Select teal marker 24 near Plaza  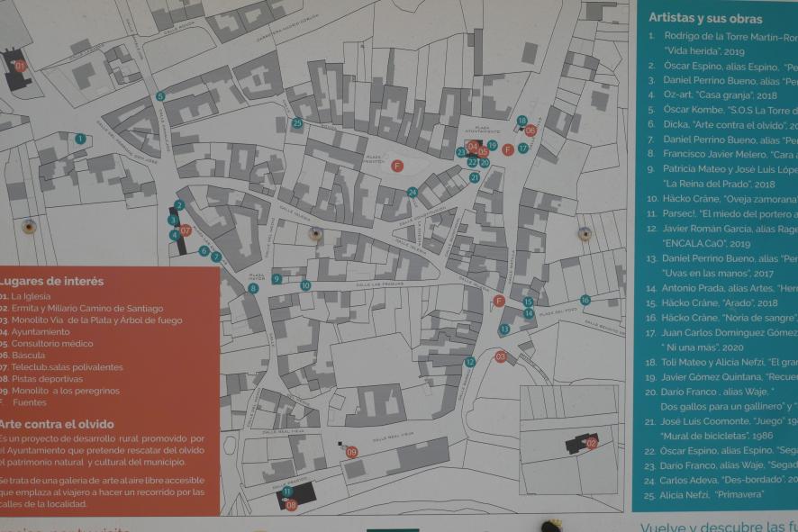coord(413,192)
